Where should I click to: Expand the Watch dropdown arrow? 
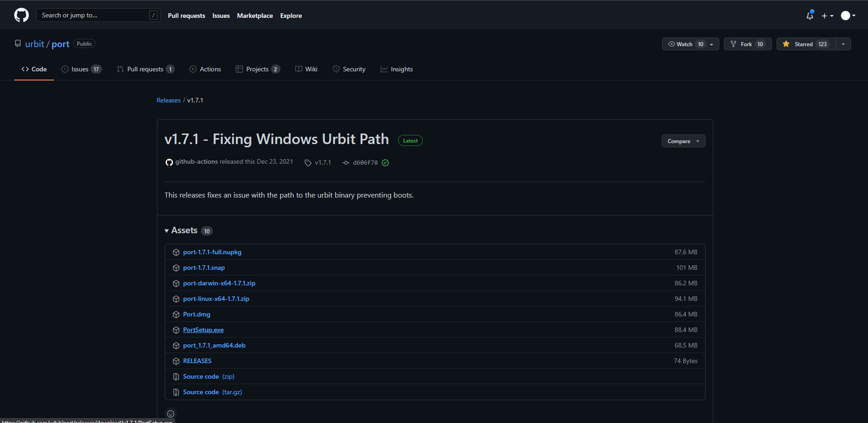712,44
